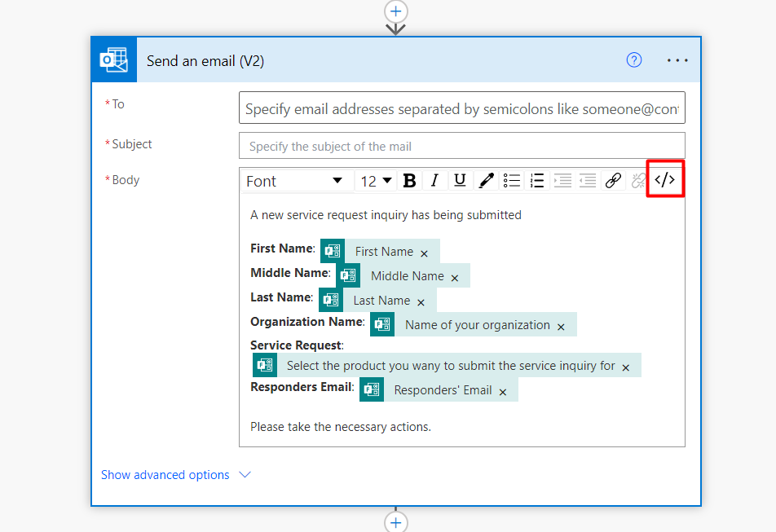The image size is (776, 532).
Task: Toggle italic formatting in the body toolbar
Action: [435, 181]
